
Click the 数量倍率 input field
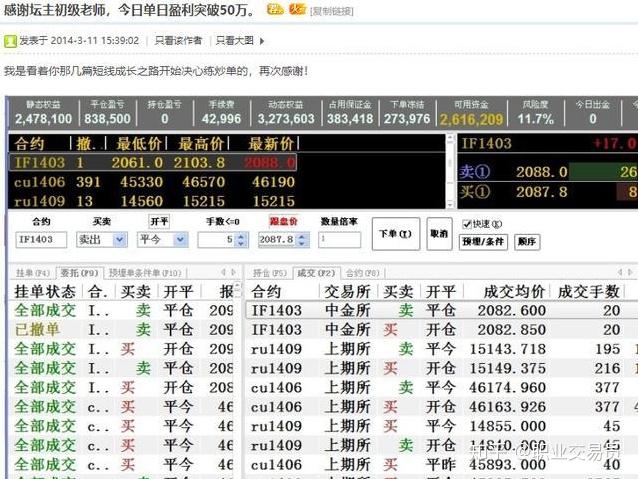point(339,240)
